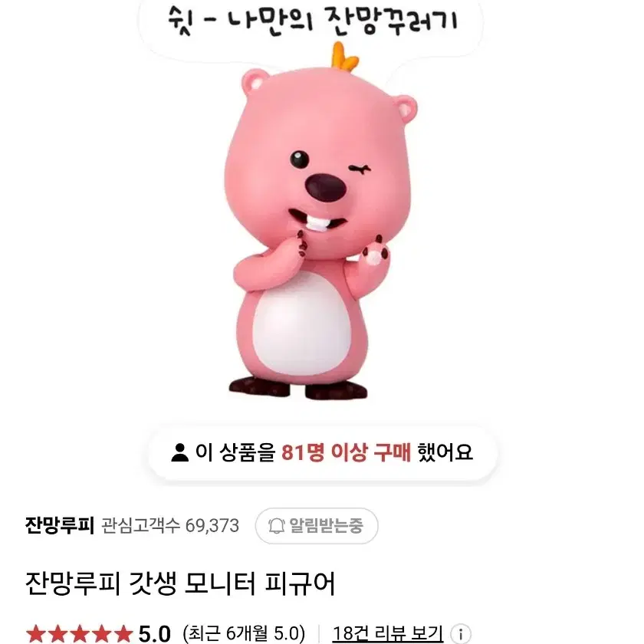Click the fifth red rating star
The image size is (644, 644).
123,634
